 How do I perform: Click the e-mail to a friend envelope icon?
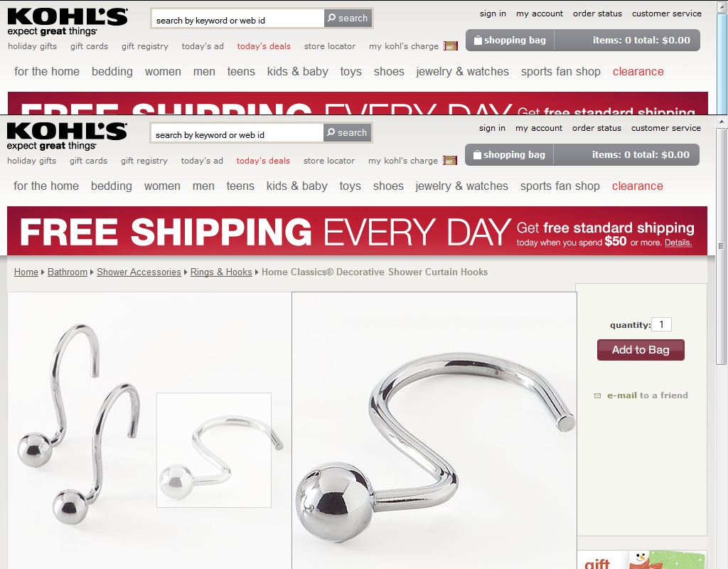point(597,395)
